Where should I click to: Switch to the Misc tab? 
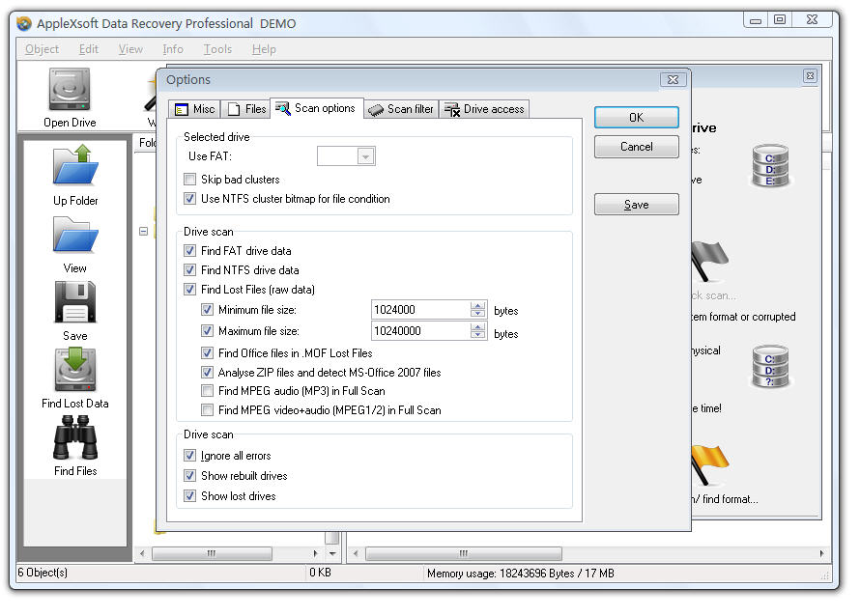coord(194,109)
